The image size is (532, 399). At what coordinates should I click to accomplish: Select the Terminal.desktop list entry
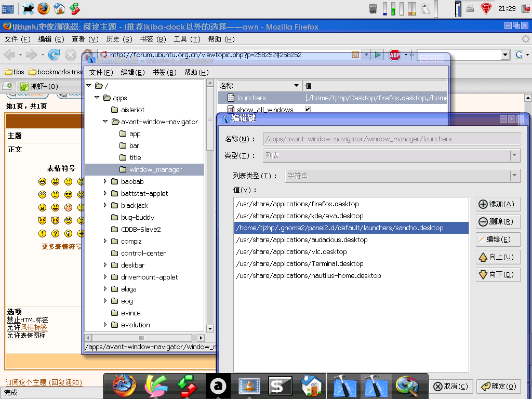tap(351, 263)
